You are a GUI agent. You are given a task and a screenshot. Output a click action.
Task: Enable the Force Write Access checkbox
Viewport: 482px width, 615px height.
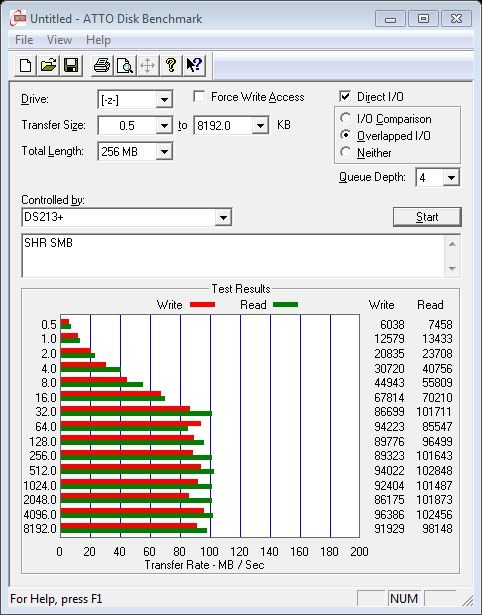tap(199, 96)
